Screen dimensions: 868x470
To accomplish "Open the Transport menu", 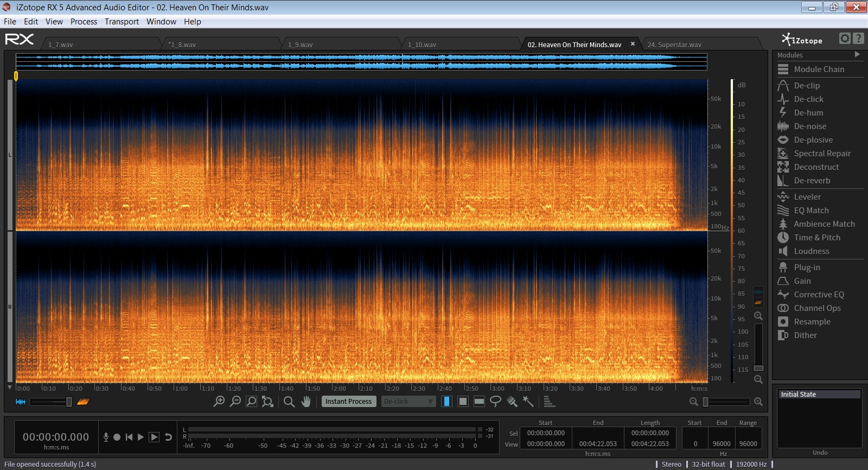I will (122, 22).
